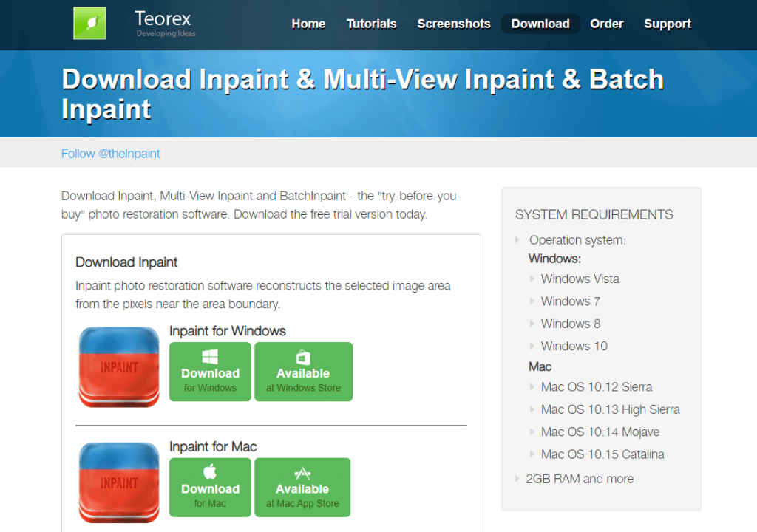
Task: Click the Teorex green leaf logo
Action: [x=89, y=23]
